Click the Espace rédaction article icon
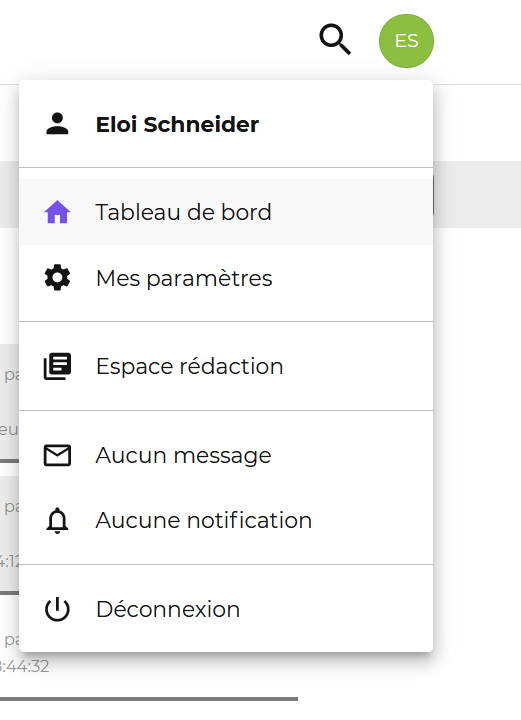Image resolution: width=521 pixels, height=720 pixels. tap(57, 366)
